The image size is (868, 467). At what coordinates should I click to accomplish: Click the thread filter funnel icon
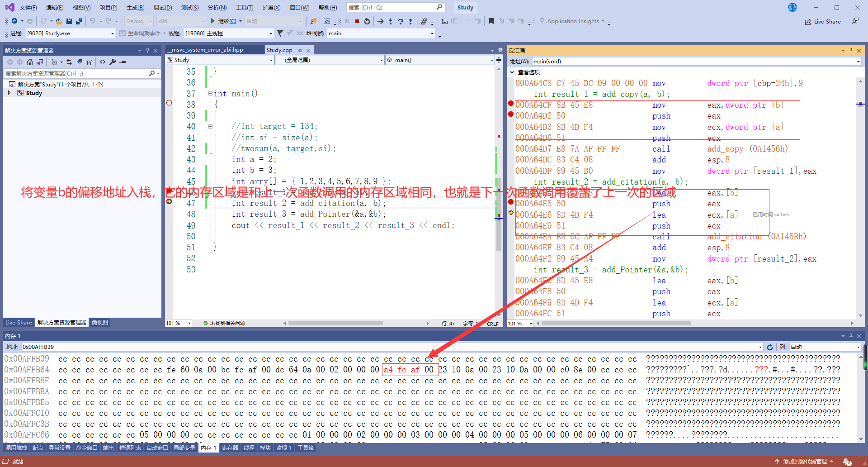point(280,33)
